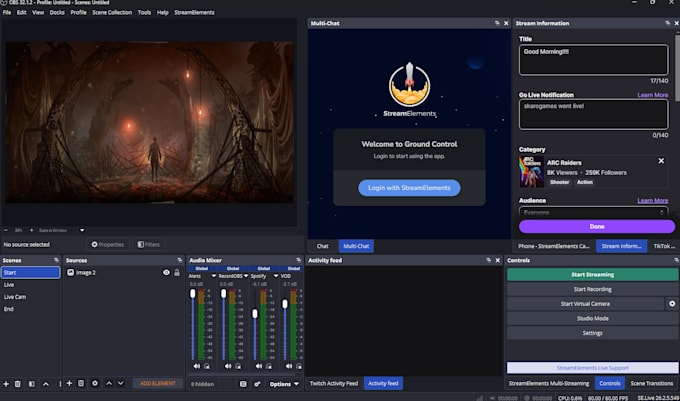
Task: Toggle Studio Mode in Controls
Action: (x=592, y=318)
